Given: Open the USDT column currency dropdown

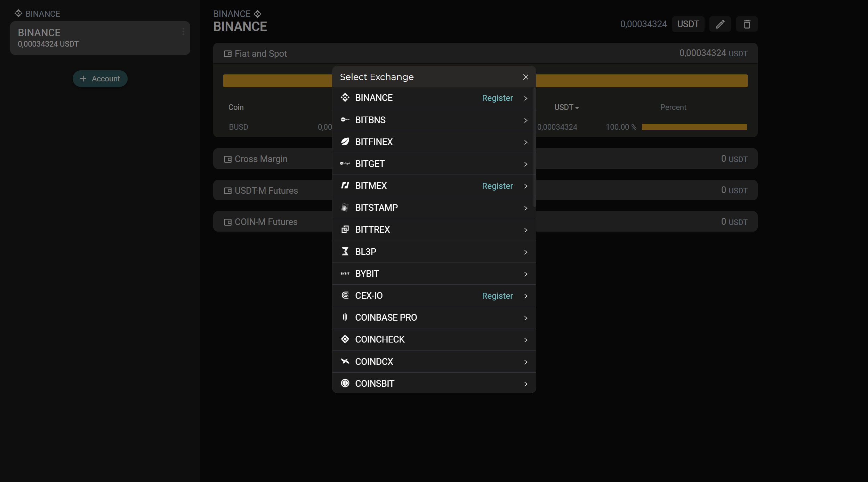Looking at the screenshot, I should click(x=566, y=107).
